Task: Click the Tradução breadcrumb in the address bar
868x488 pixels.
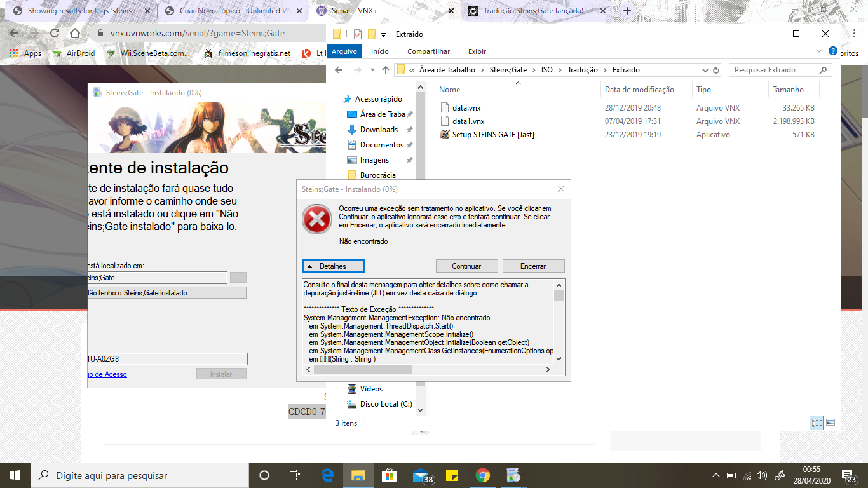Action: (582, 70)
